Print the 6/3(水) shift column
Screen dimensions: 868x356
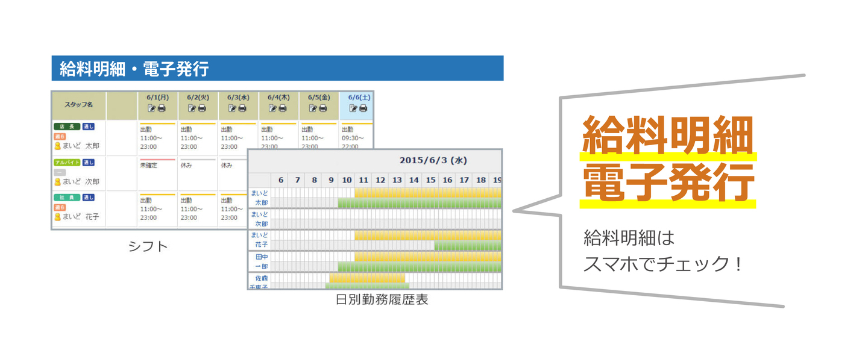[242, 108]
